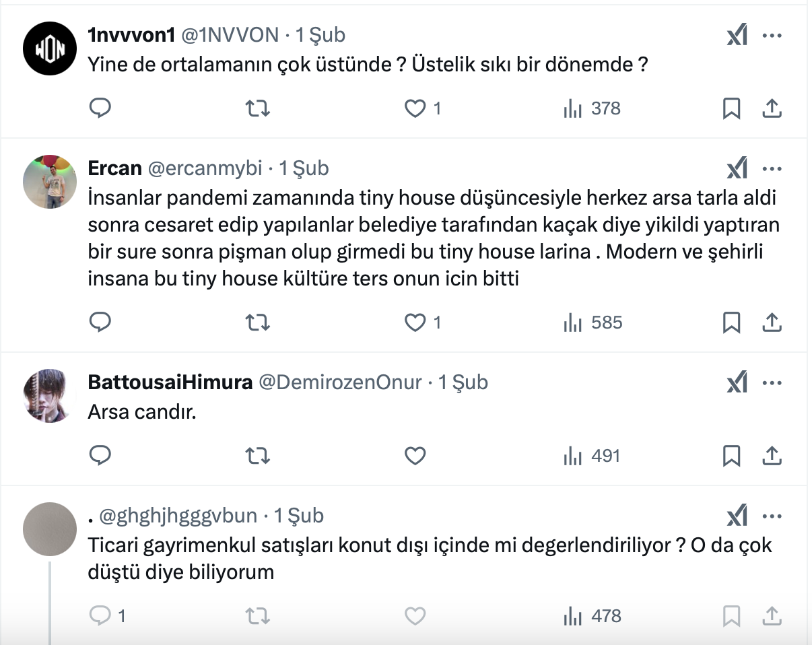The width and height of the screenshot is (812, 645).
Task: Open Grok icon on 1nvvvon1's tweet
Action: 737,36
